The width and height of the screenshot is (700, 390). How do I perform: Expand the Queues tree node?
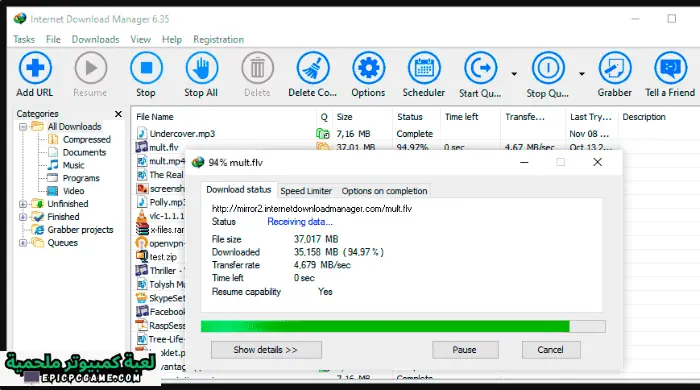[x=23, y=243]
